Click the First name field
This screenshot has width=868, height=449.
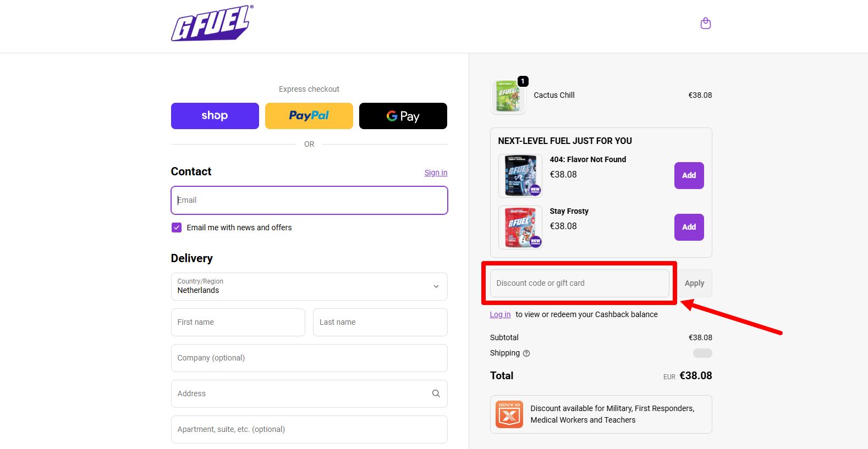[x=238, y=322]
